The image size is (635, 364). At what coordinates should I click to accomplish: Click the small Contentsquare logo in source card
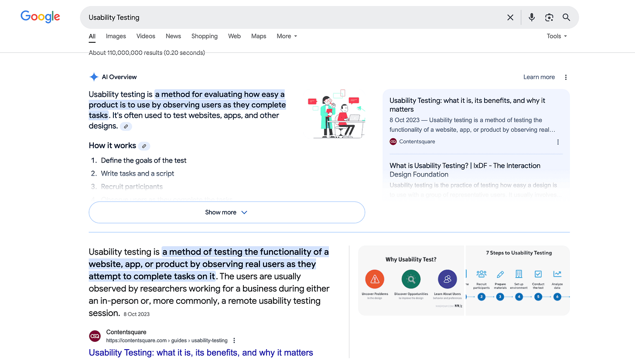pos(393,142)
